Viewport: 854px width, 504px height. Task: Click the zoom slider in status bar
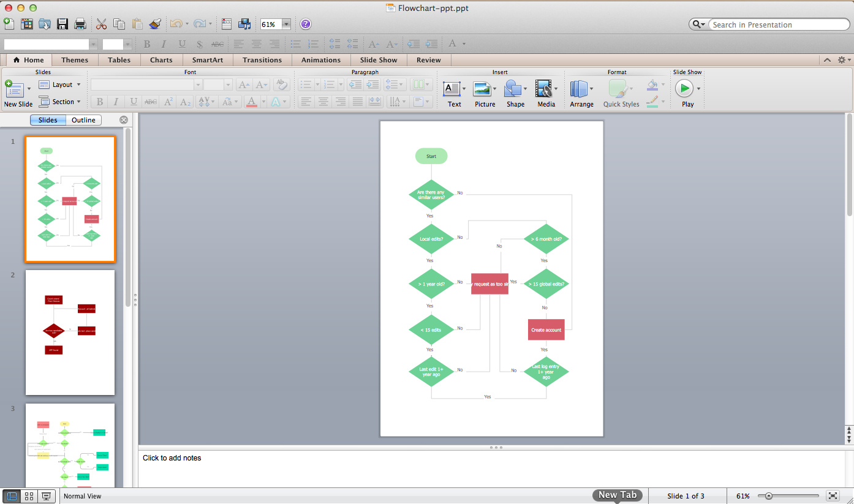788,496
